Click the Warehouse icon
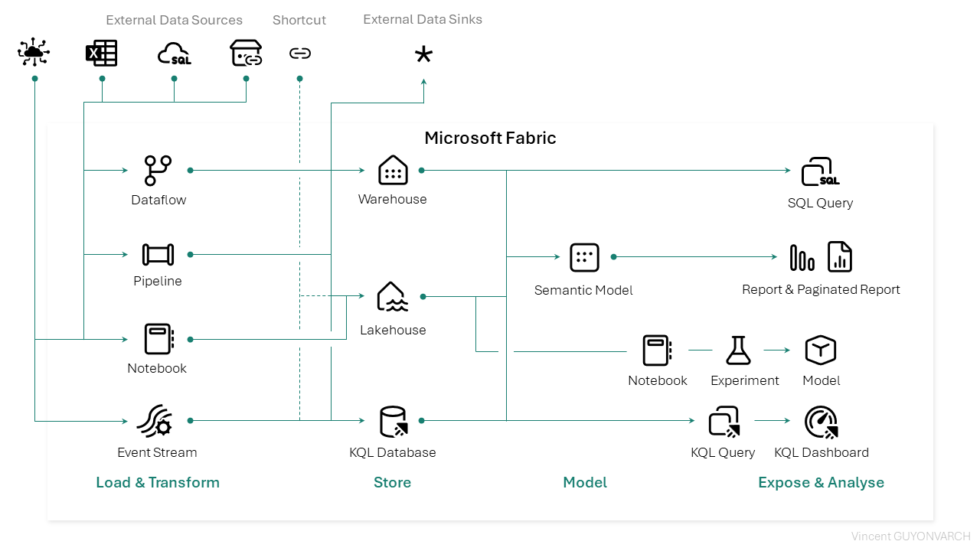 [393, 170]
